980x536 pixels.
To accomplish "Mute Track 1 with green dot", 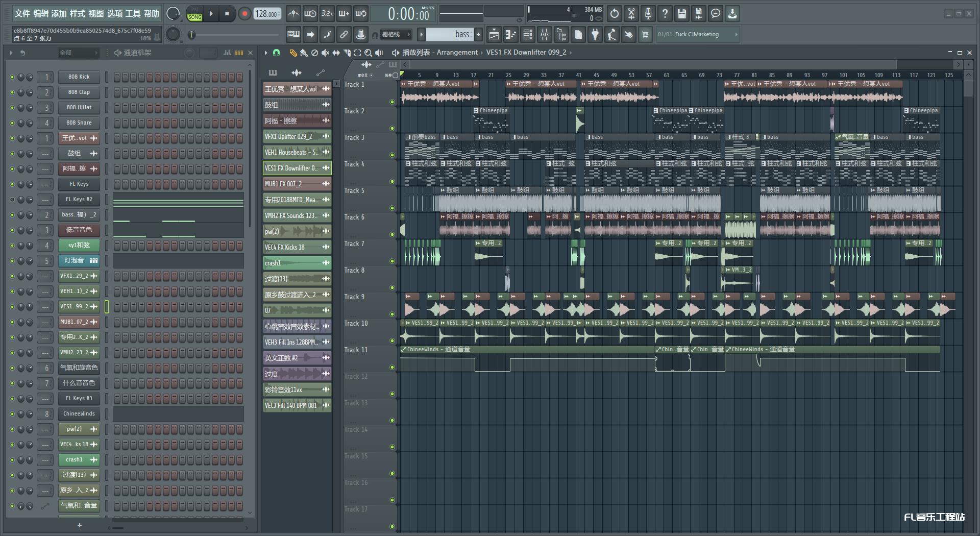I will tap(392, 102).
